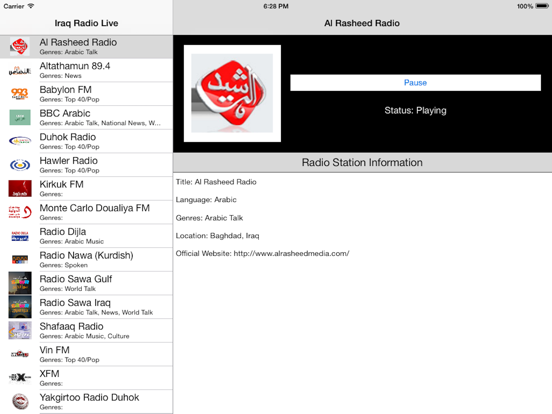The image size is (552, 414).
Task: Click the 'Radio Station Information' header
Action: coord(362,163)
